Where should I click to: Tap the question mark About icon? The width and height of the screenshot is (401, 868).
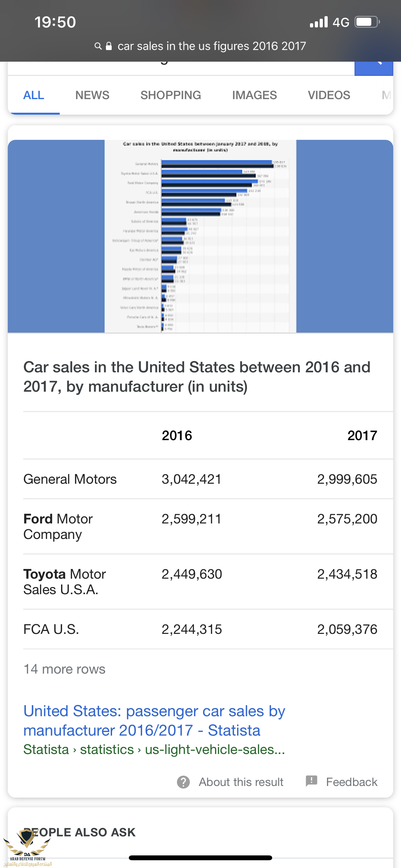183,782
